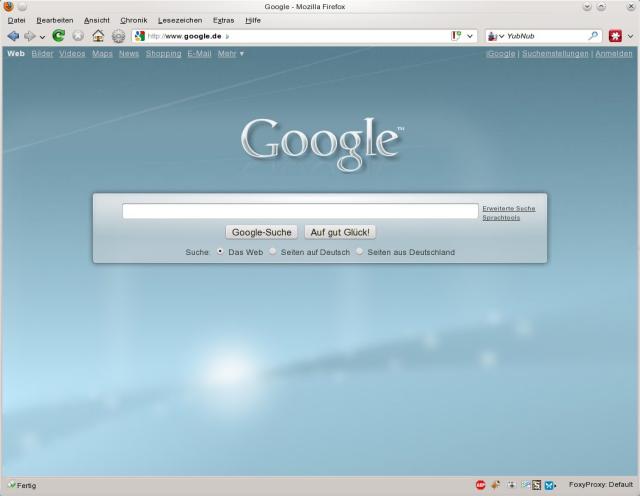Click the grey Forward arrow
Image resolution: width=640 pixels, height=496 pixels.
pyautogui.click(x=29, y=36)
